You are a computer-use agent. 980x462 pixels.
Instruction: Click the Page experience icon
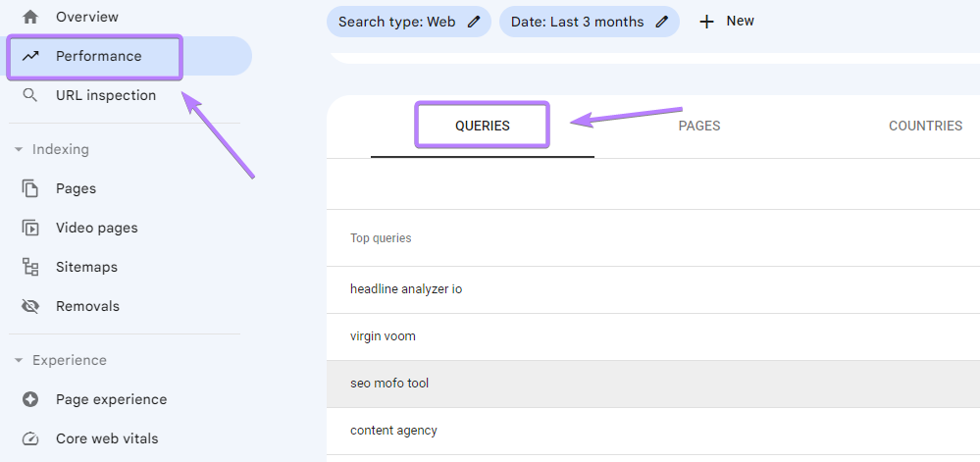click(x=30, y=399)
